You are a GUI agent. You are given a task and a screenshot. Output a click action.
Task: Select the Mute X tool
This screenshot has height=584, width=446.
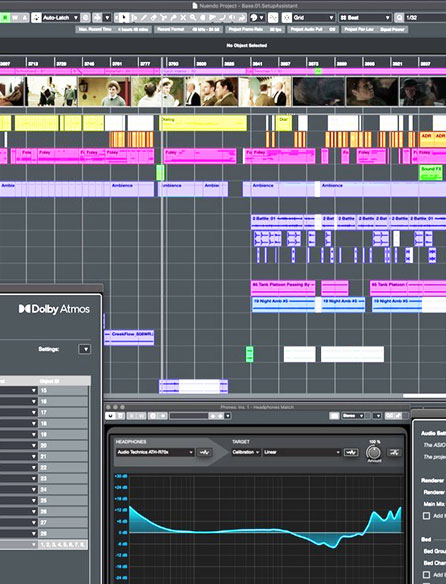pyautogui.click(x=183, y=18)
